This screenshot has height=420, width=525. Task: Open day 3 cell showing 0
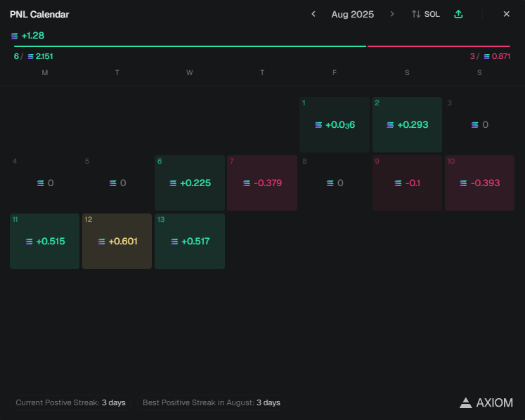point(479,124)
